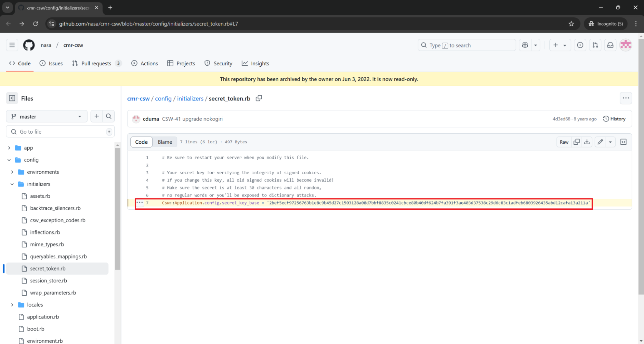The width and height of the screenshot is (644, 344).
Task: Open Raw view of the file
Action: [564, 142]
